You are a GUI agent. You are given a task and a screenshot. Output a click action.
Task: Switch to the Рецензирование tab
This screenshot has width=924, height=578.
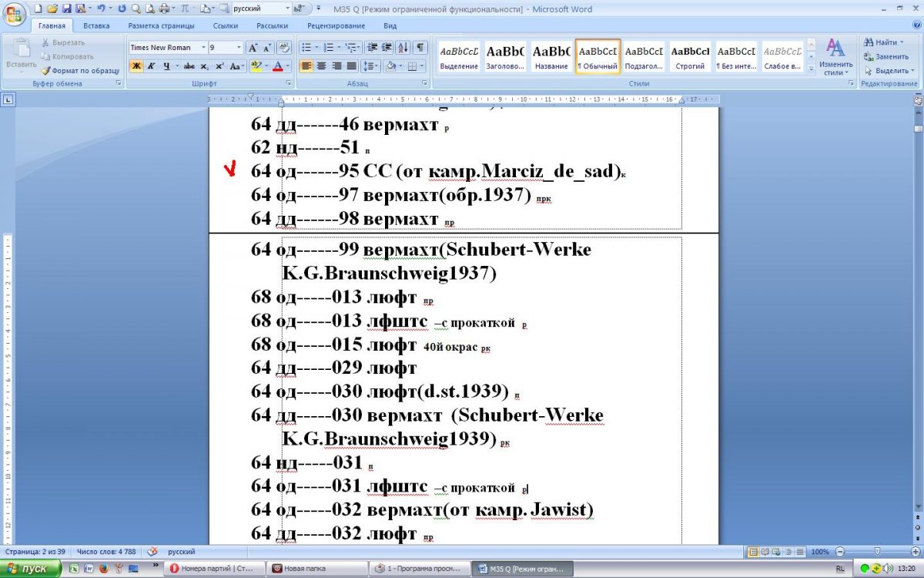pyautogui.click(x=336, y=26)
